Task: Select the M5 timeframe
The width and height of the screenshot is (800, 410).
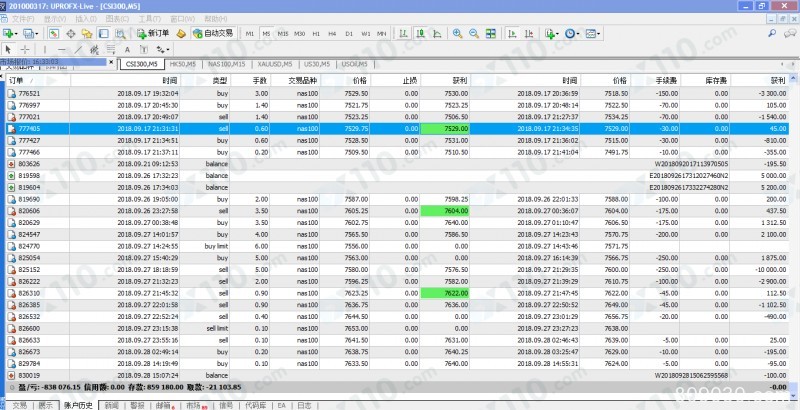Action: (266, 34)
